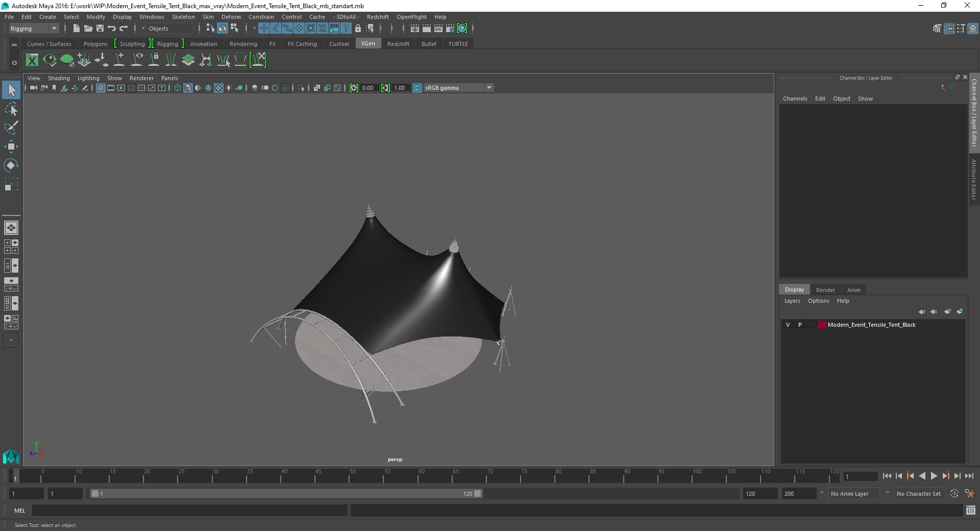The height and width of the screenshot is (531, 980).
Task: Toggle the viewport grid display
Action: (x=101, y=88)
